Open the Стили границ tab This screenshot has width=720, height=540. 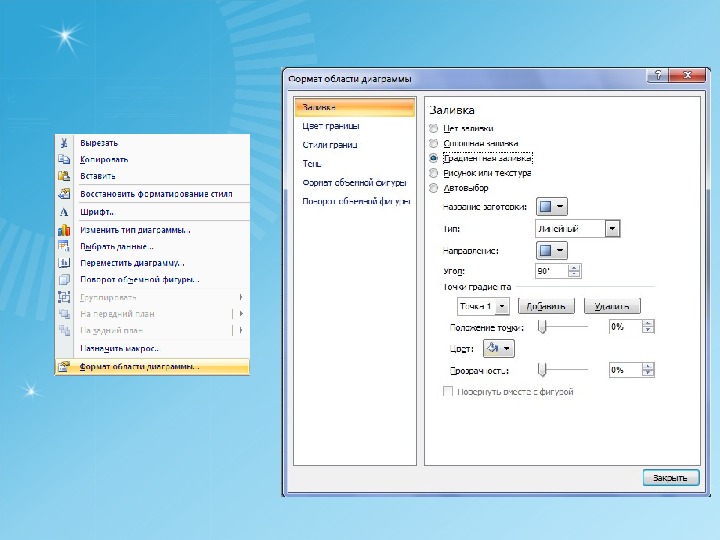point(354,145)
